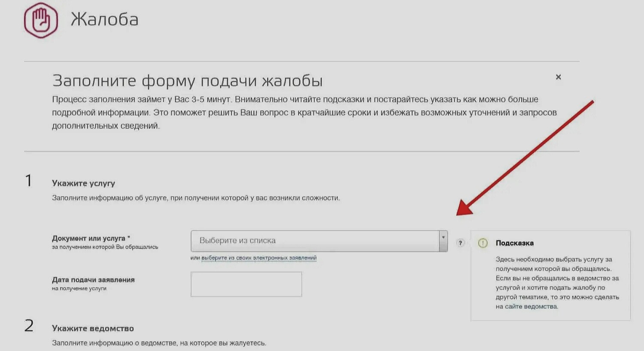The image size is (644, 351).
Task: Click the 'Дата подачи заявления' field label
Action: (x=93, y=280)
